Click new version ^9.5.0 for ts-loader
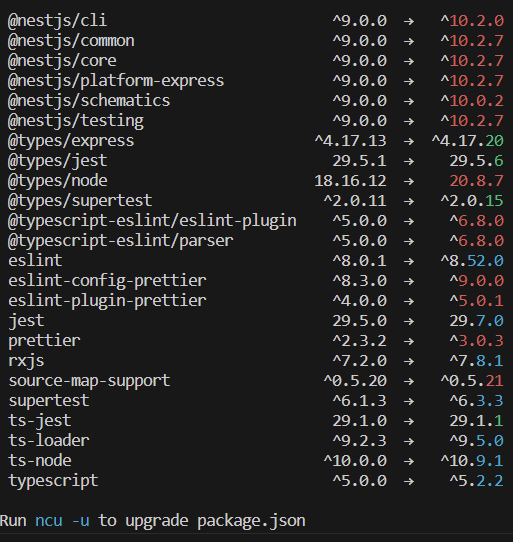Image resolution: width=513 pixels, height=542 pixels. pyautogui.click(x=477, y=441)
